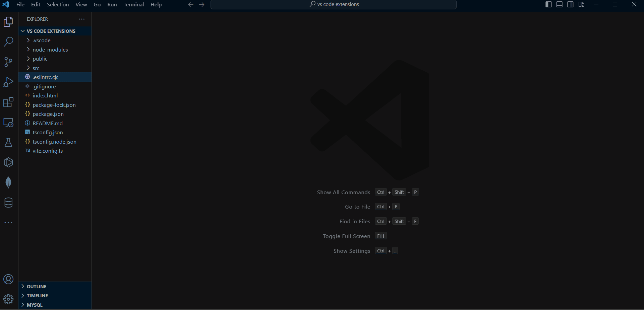The height and width of the screenshot is (310, 644).
Task: Open the hexagon play icon view
Action: tap(8, 162)
